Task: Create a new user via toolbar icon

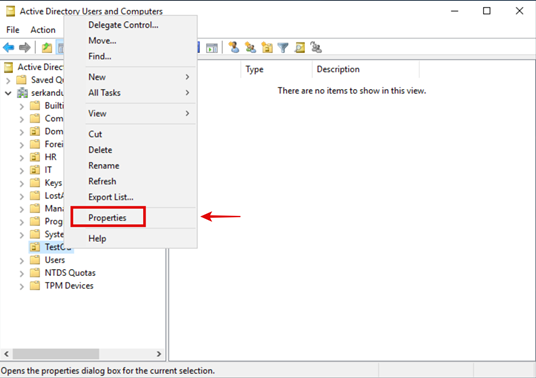Action: 234,48
